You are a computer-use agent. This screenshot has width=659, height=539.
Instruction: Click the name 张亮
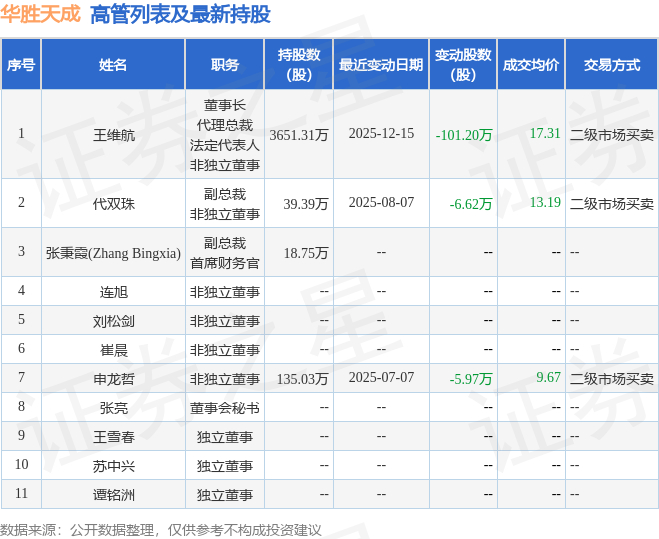(x=114, y=408)
